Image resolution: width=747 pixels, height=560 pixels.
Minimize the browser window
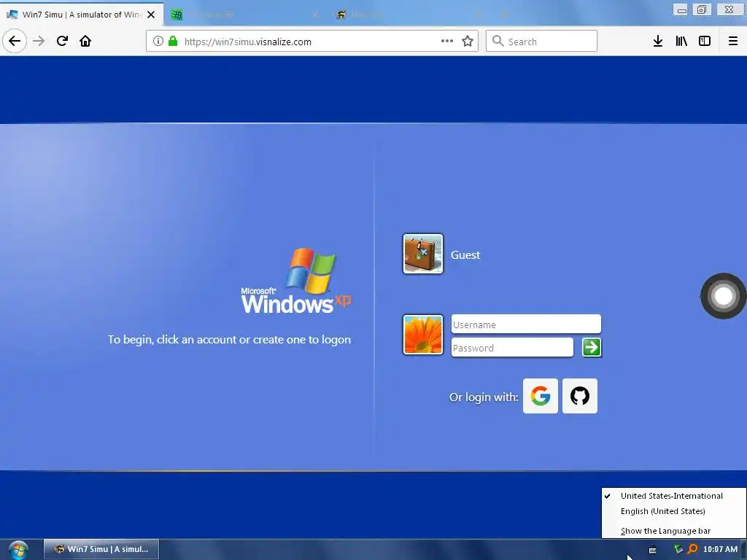682,10
